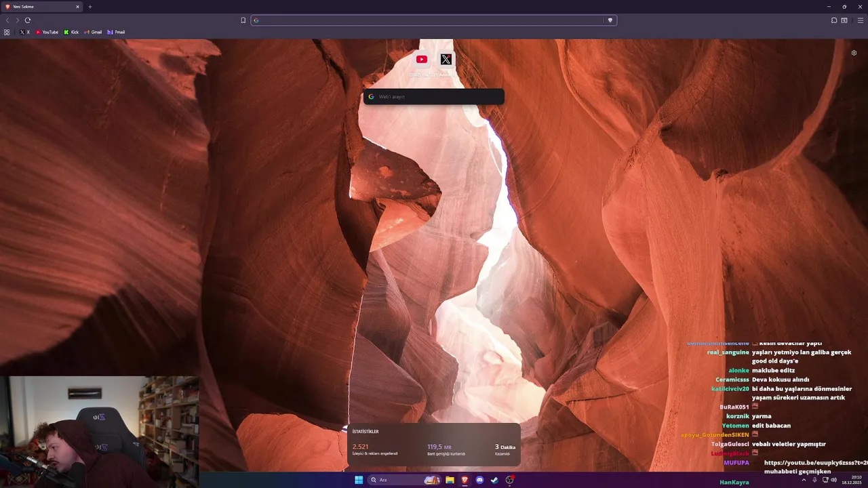Click chat username Ceramicsss
868x488 pixels.
(732, 380)
